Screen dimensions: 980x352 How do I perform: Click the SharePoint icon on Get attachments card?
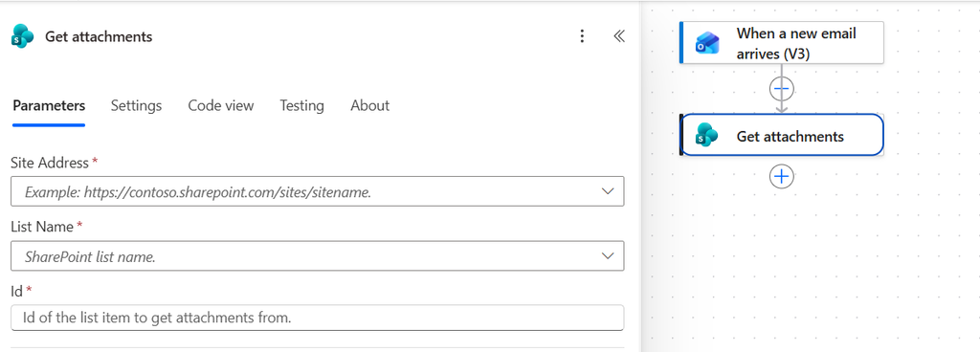(x=707, y=135)
